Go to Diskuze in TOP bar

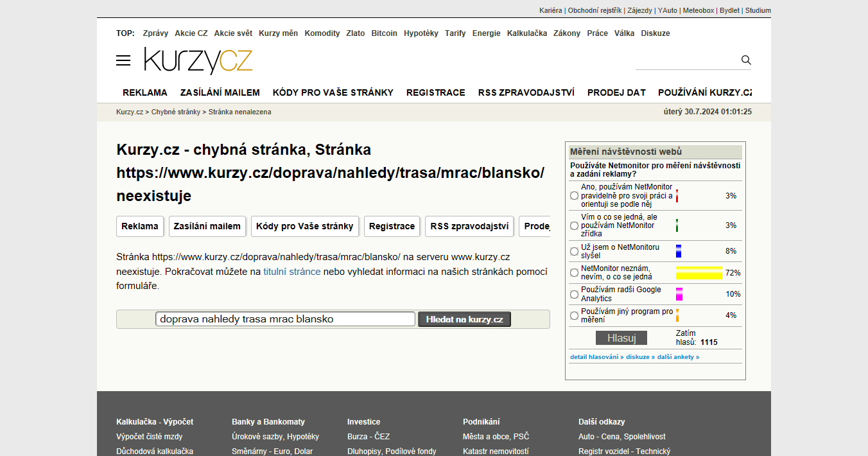[655, 33]
